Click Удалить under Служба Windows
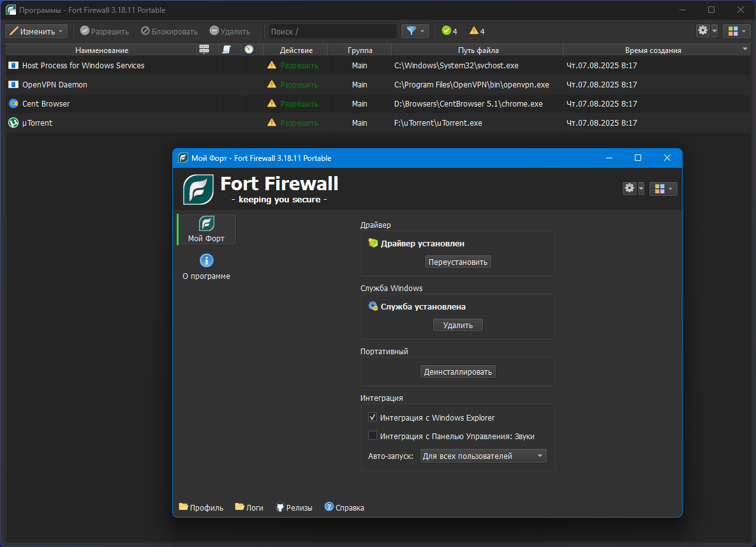 click(x=458, y=325)
